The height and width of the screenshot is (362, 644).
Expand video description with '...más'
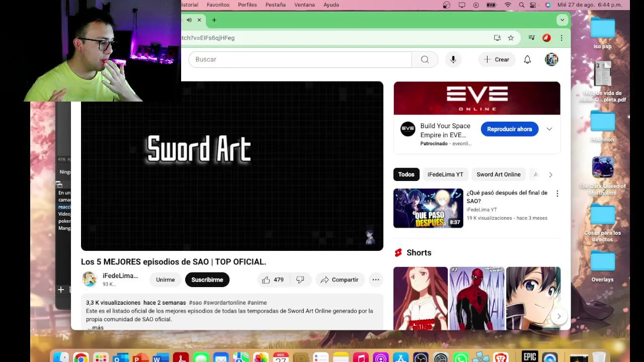coord(96,327)
